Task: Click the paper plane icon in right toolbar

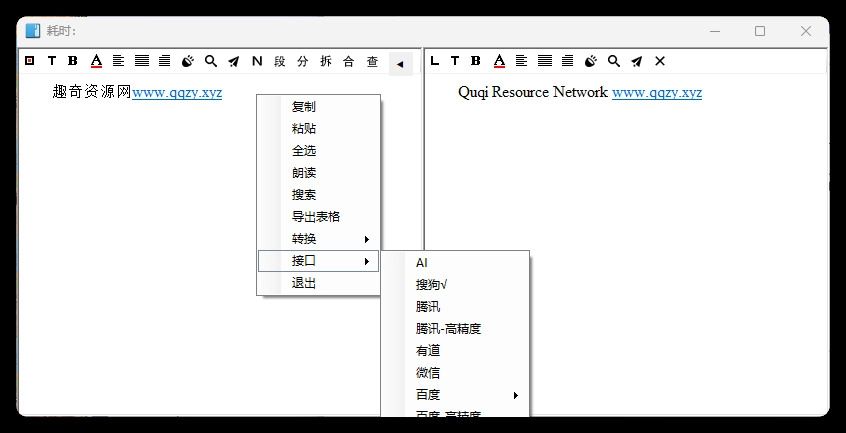Action: (637, 61)
